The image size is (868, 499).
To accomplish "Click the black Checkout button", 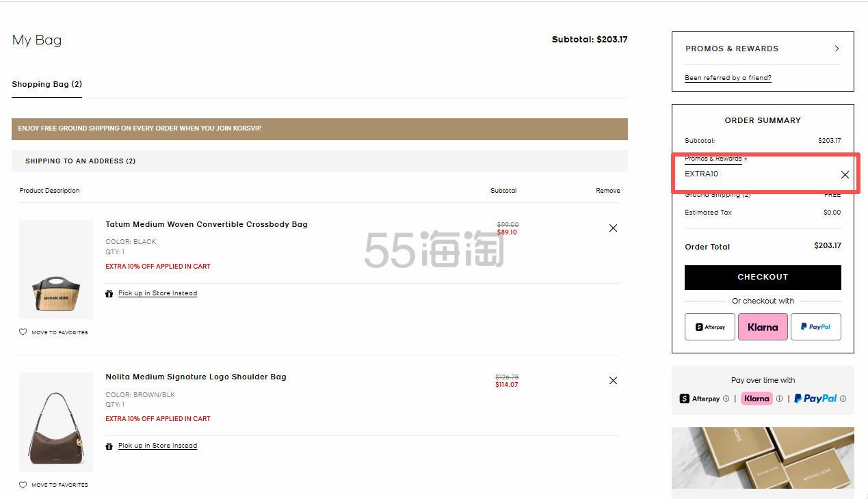I will [763, 277].
